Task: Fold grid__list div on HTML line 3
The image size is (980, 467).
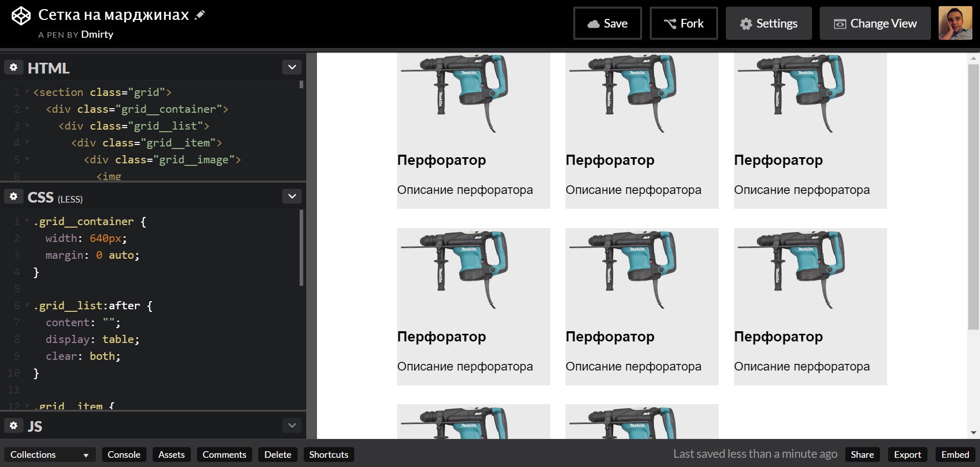Action: (x=27, y=126)
